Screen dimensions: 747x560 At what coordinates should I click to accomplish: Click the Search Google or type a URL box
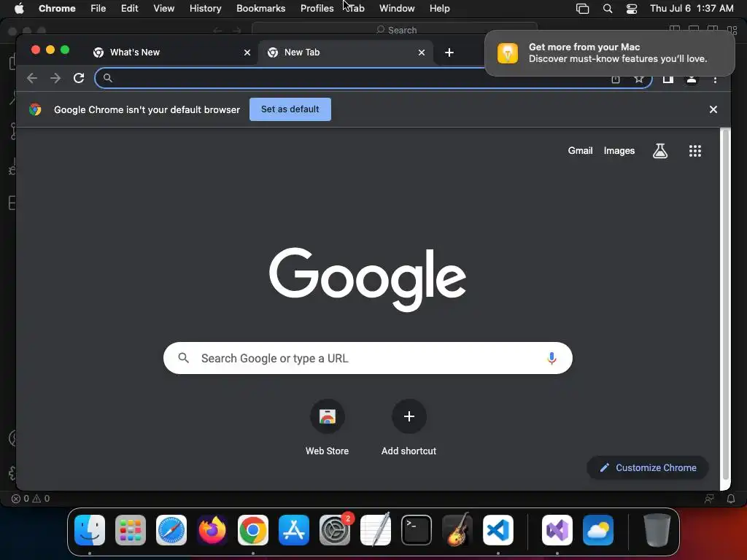coord(368,358)
